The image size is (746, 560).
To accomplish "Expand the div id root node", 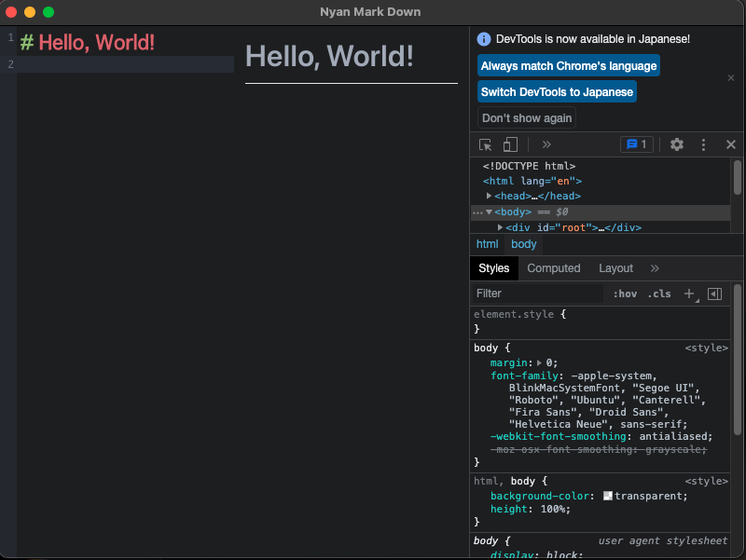I will coord(501,227).
